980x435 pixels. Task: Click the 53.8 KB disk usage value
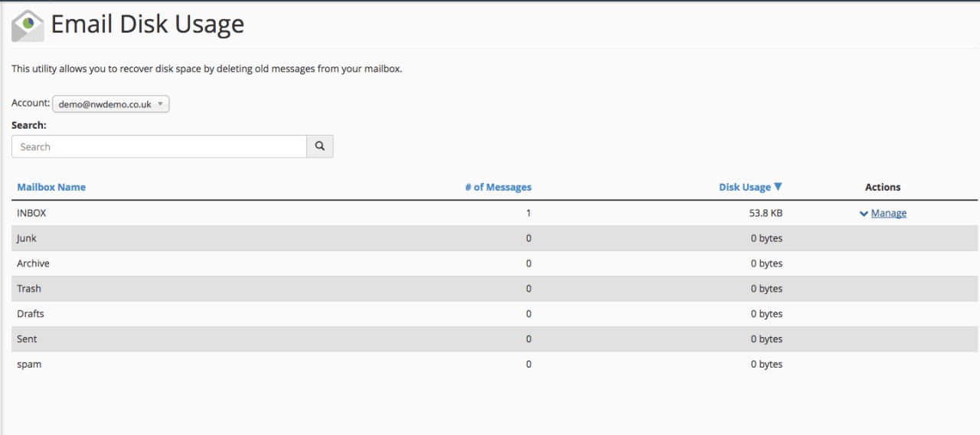click(766, 213)
